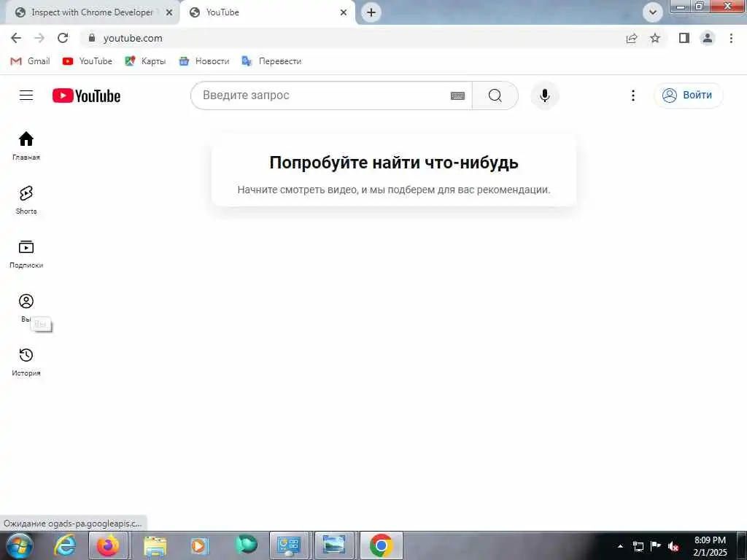Click the 'Войти' sign-in button
The image size is (747, 560).
(x=688, y=96)
